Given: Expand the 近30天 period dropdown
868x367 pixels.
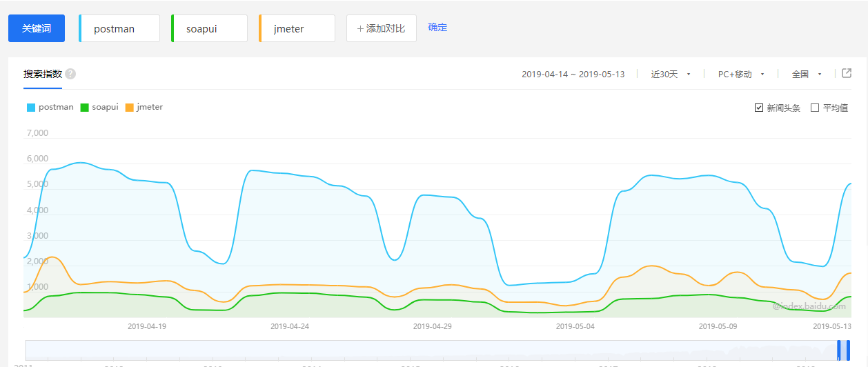Looking at the screenshot, I should click(x=671, y=74).
